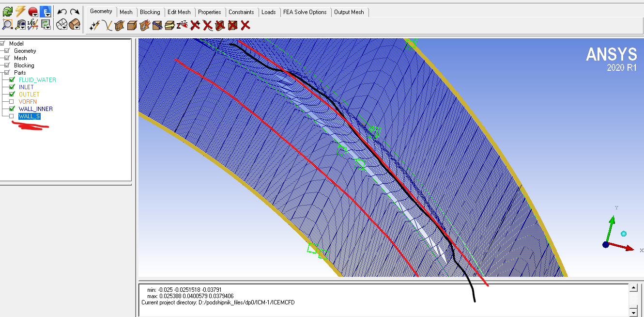Uncheck the FLUID_WATER part

[12, 80]
